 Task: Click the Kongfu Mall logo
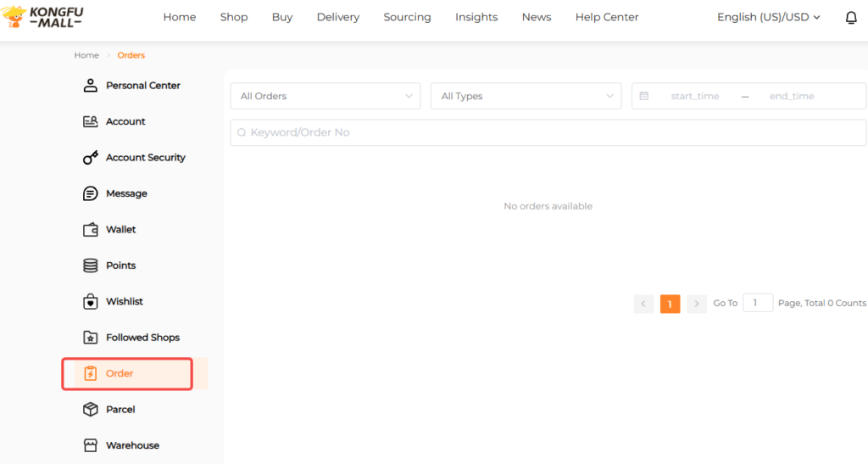(43, 17)
